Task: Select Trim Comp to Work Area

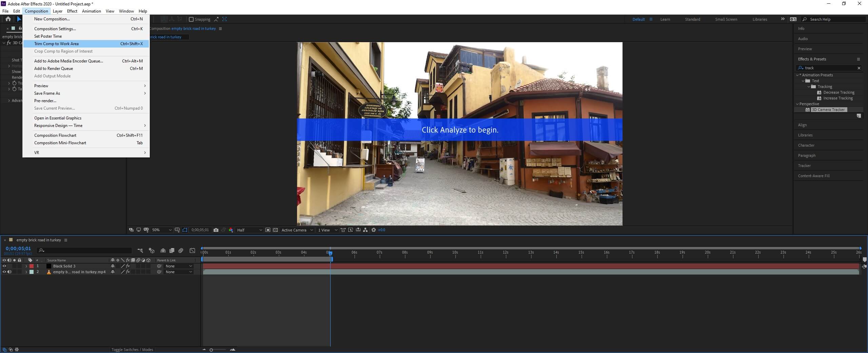Action: click(x=56, y=44)
